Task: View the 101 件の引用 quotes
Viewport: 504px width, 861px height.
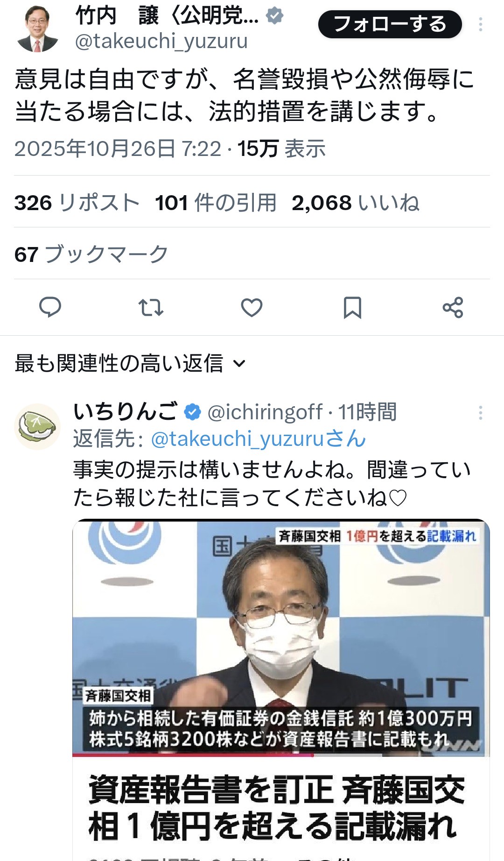Action: coord(216,203)
